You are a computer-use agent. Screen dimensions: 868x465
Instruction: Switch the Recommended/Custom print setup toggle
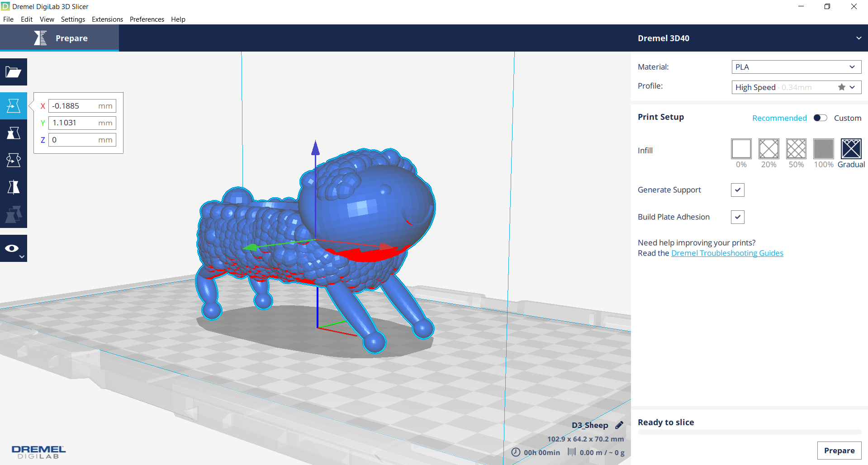pos(820,118)
